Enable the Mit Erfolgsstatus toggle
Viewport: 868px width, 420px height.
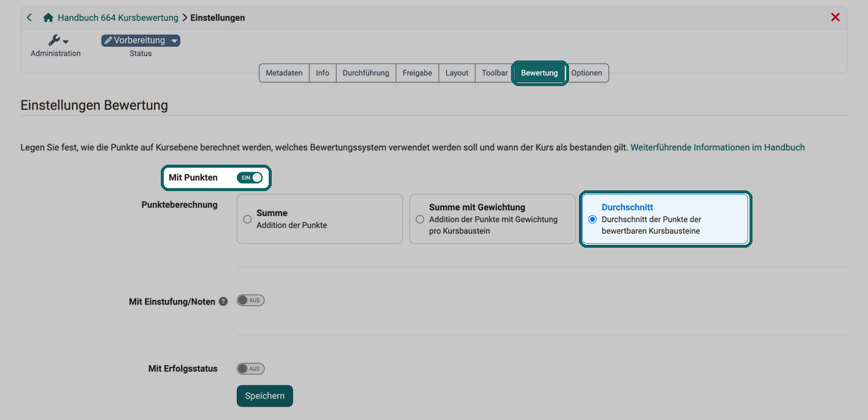tap(251, 369)
